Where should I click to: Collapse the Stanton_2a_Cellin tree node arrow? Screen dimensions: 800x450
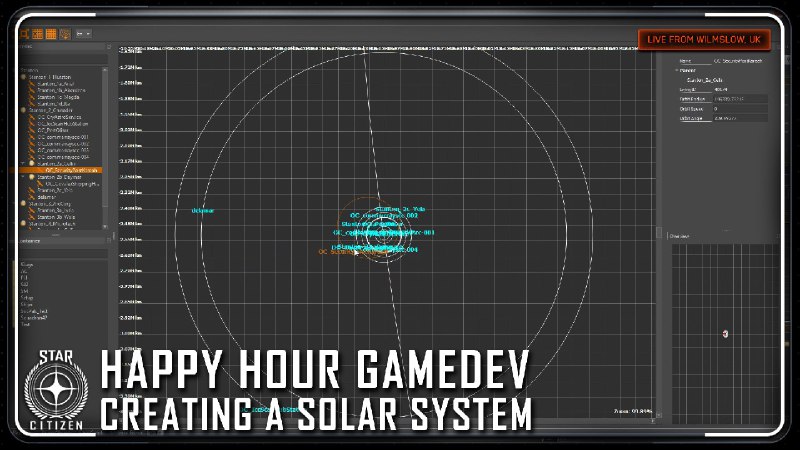(x=23, y=164)
